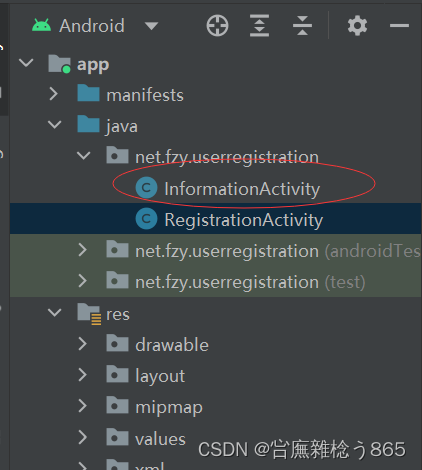This screenshot has width=422, height=470.
Task: Select the res folder label
Action: tap(118, 314)
